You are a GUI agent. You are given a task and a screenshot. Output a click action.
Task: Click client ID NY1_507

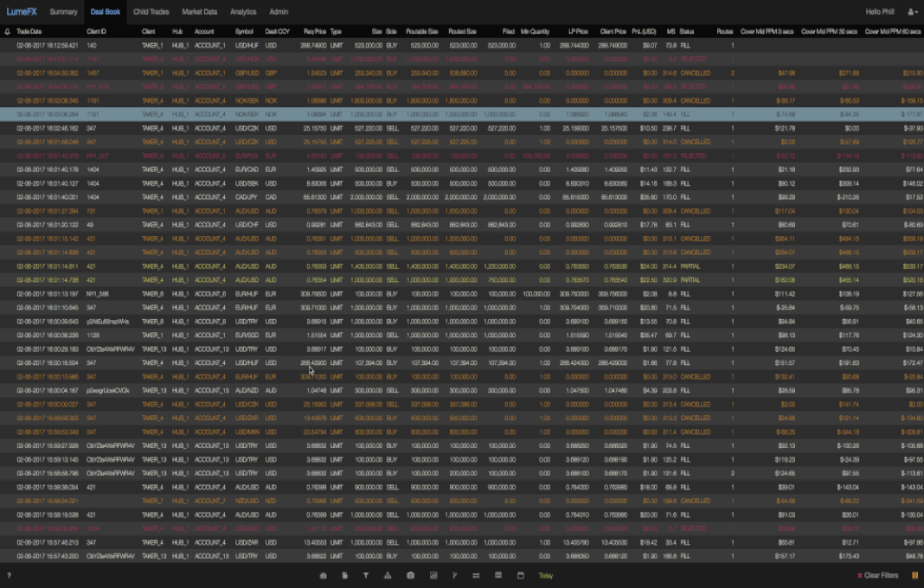click(x=98, y=156)
